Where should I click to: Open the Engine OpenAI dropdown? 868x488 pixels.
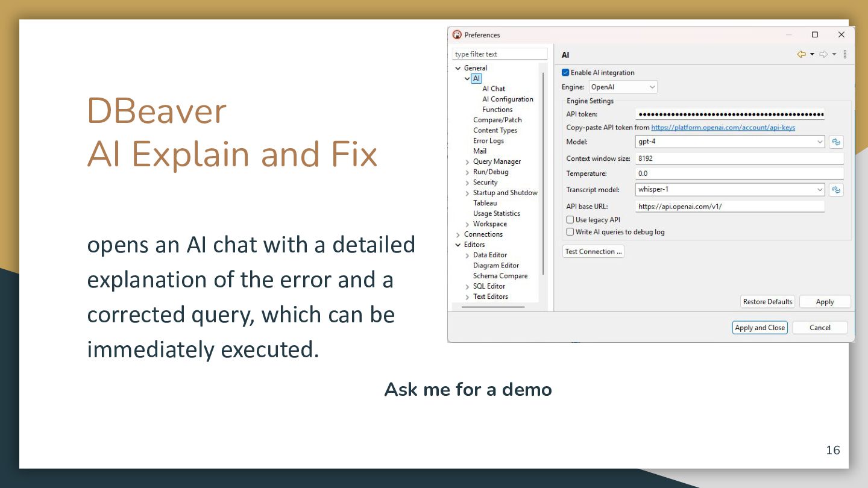pos(623,87)
